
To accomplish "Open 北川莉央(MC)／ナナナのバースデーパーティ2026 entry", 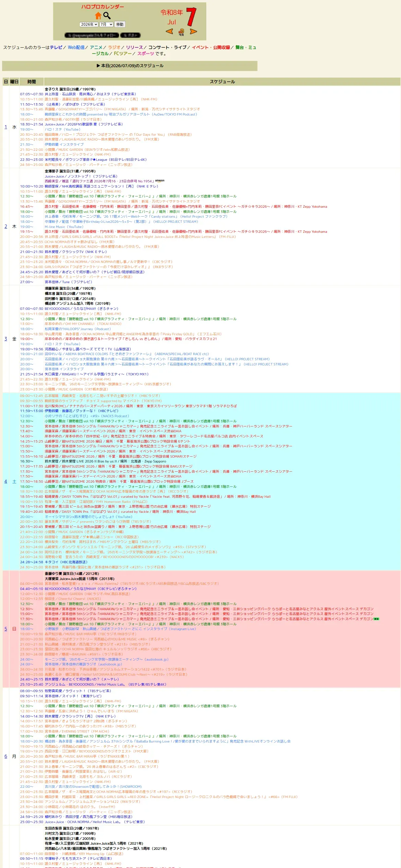I will pyautogui.click(x=141, y=406).
